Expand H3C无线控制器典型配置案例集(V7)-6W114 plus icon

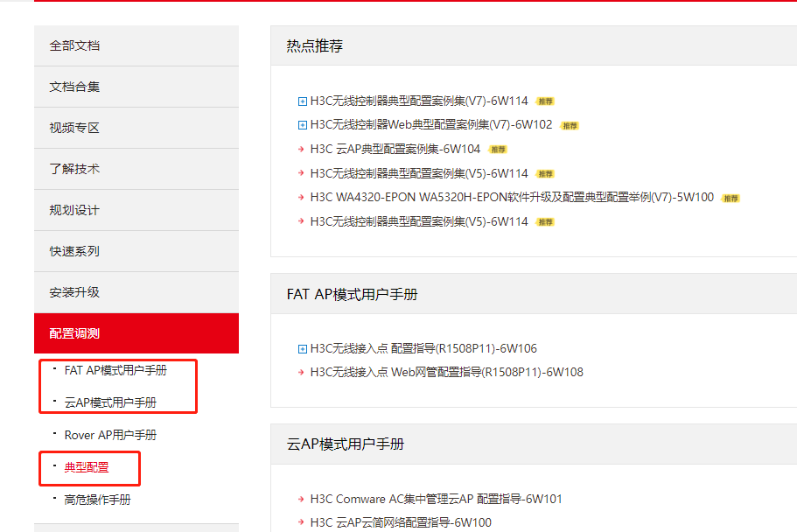click(302, 101)
